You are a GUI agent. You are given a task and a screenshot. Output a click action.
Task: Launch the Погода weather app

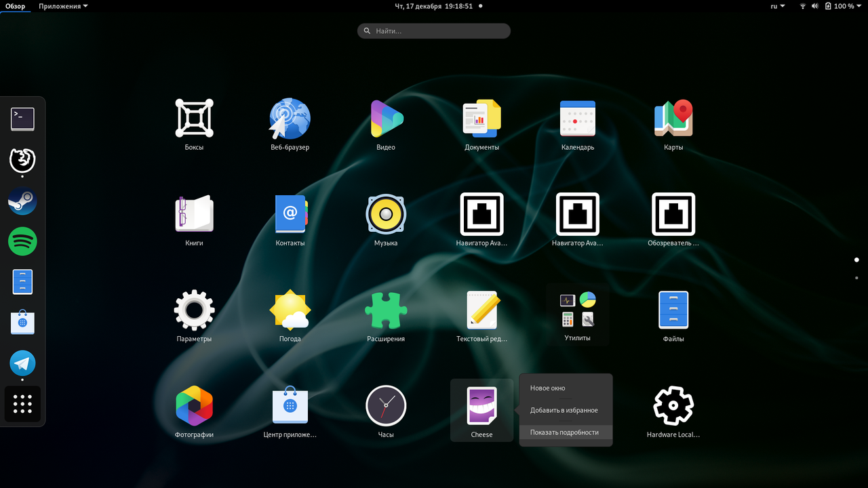tap(290, 310)
